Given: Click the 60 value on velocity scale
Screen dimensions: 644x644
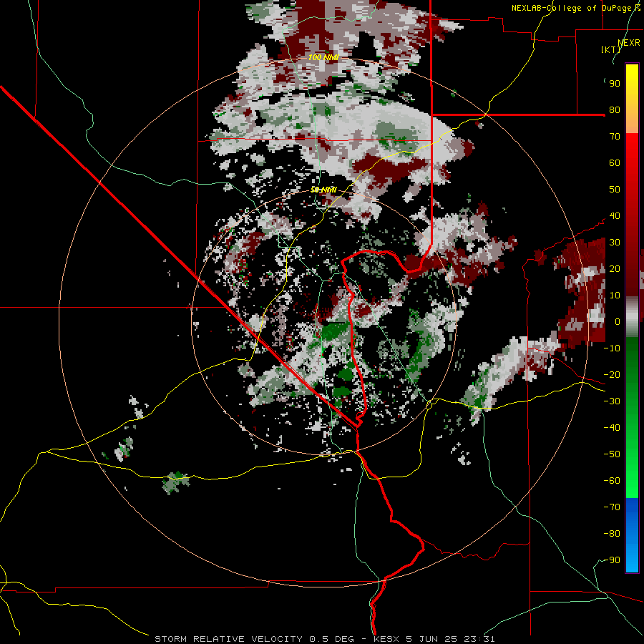Looking at the screenshot, I should (x=615, y=162).
